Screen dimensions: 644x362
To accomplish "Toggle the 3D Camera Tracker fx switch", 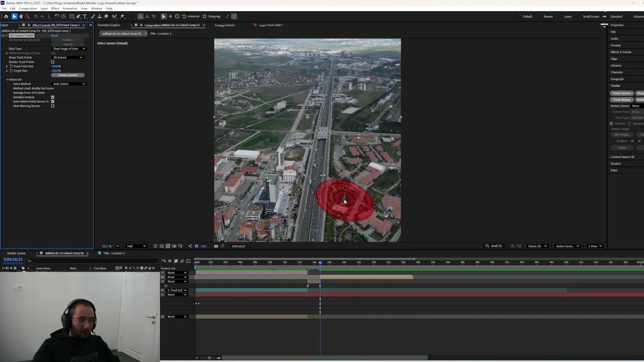I will pos(7,36).
